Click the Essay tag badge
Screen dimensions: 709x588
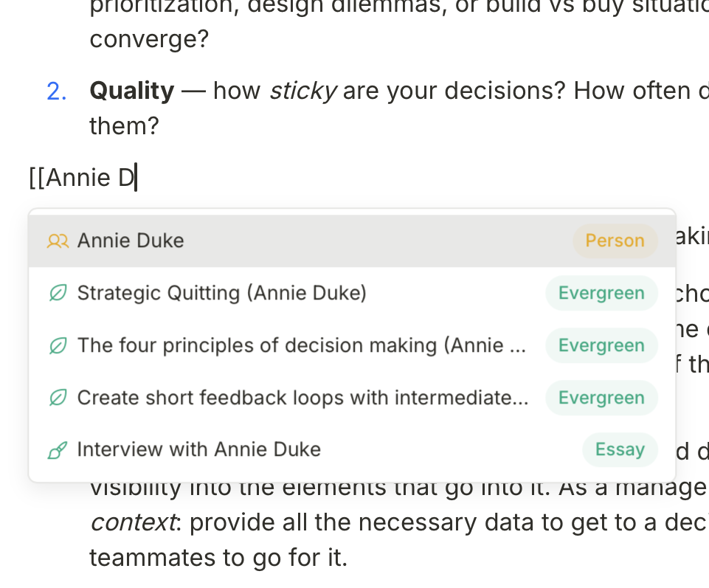coord(620,450)
